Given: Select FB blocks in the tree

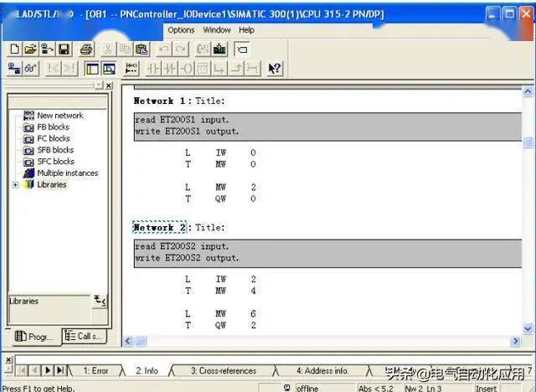Looking at the screenshot, I should click(x=54, y=127).
